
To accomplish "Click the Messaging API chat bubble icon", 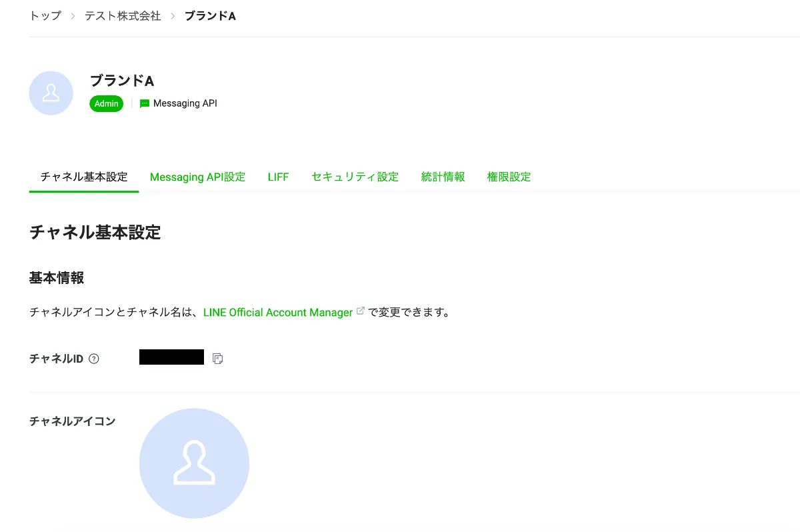I will [145, 103].
